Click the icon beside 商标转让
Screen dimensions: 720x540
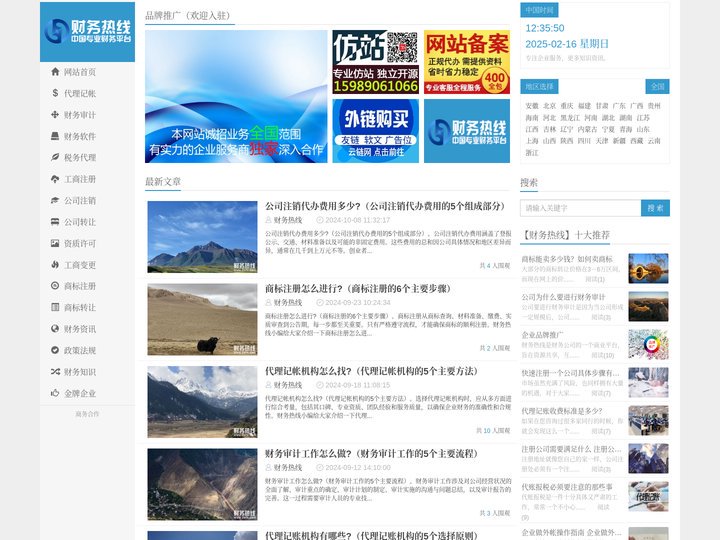point(55,307)
